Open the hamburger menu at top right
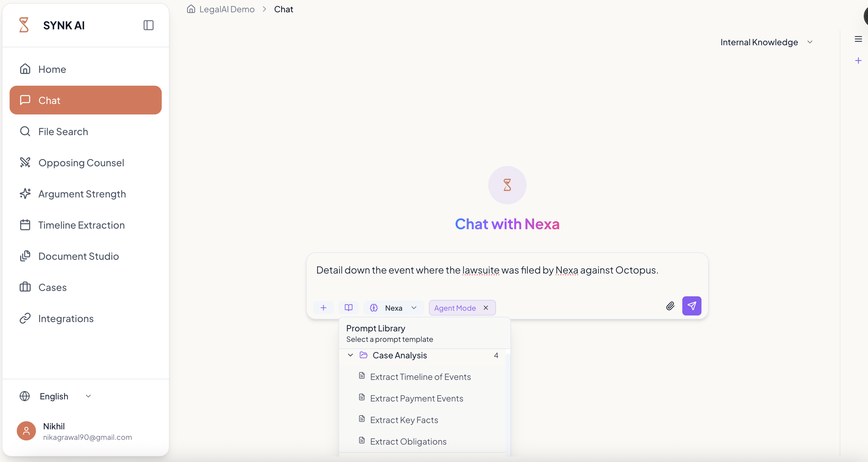 point(858,39)
